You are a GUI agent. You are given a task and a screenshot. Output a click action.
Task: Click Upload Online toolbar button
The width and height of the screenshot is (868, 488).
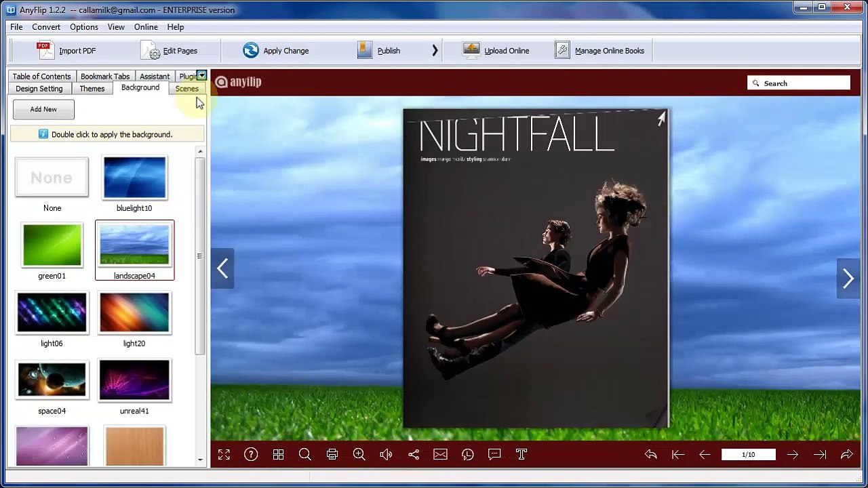coord(496,51)
